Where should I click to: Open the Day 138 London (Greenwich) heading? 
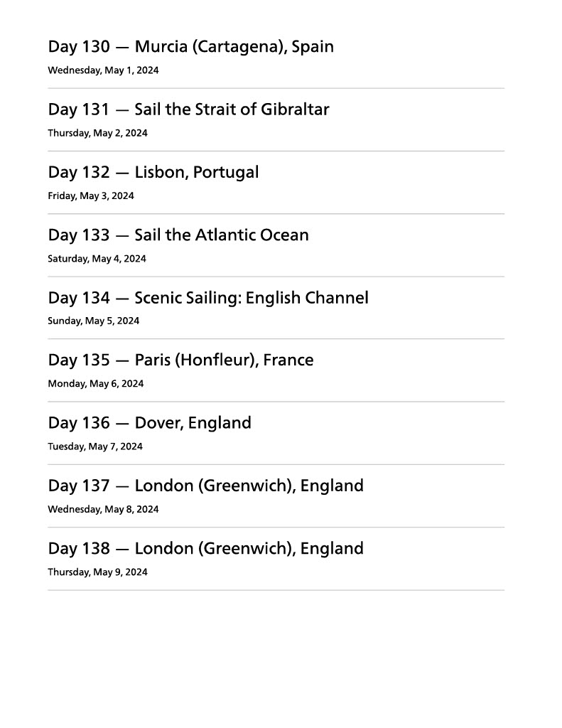click(x=205, y=548)
